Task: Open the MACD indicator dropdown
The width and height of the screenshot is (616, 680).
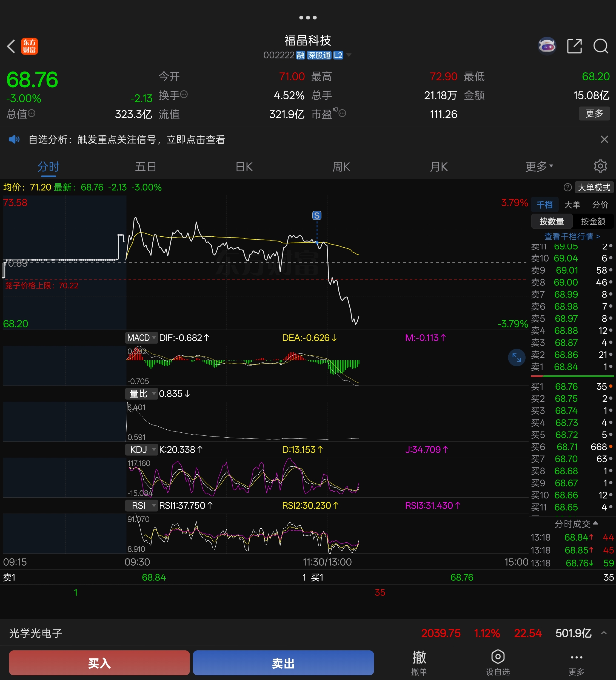Action: pos(141,338)
